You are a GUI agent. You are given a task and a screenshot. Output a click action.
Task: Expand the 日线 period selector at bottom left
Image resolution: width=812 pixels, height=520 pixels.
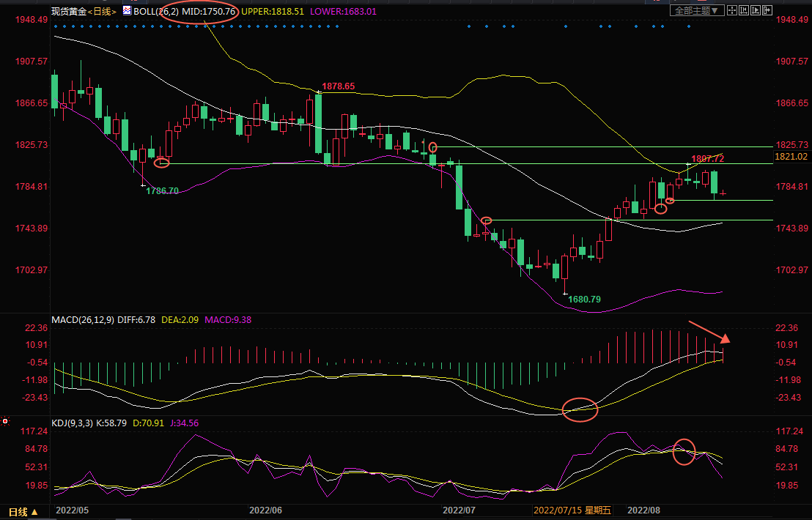[x=22, y=510]
